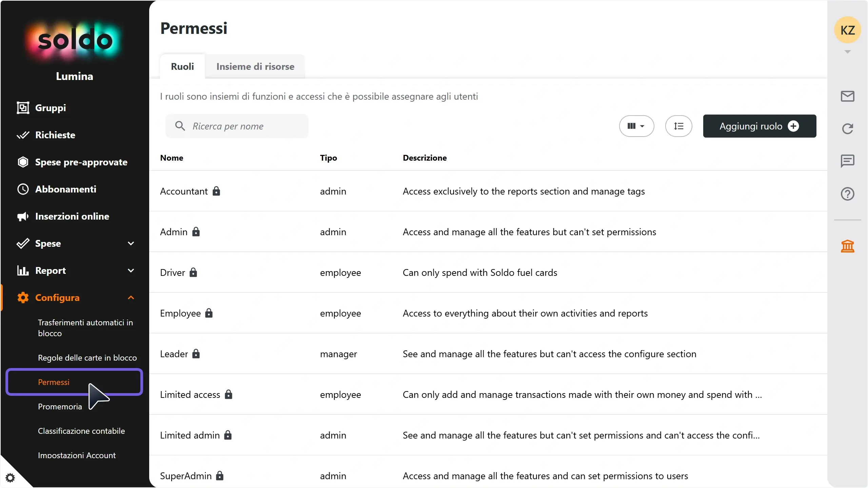Click the lock icon beside SuperAdmin
868x488 pixels.
[220, 476]
